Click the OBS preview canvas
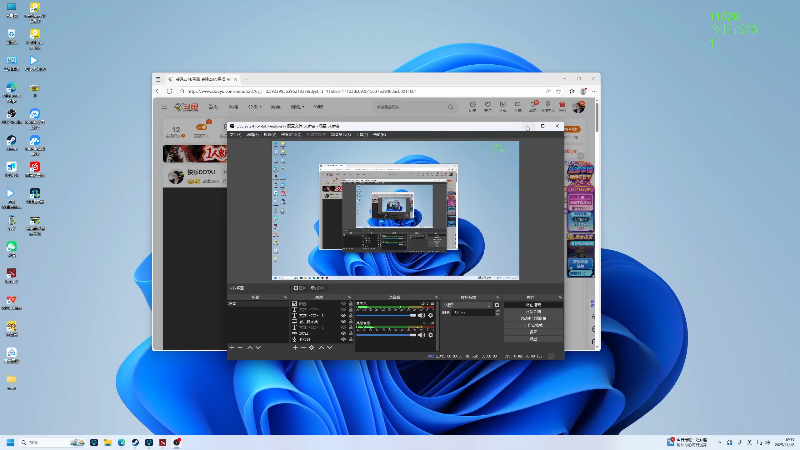Screen dimensions: 800x450 (x=395, y=210)
